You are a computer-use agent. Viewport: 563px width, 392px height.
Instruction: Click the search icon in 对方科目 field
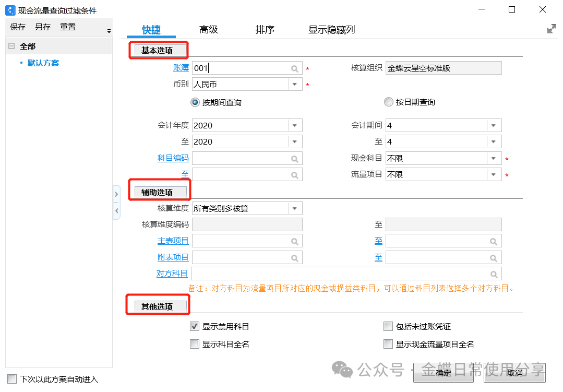tap(494, 274)
